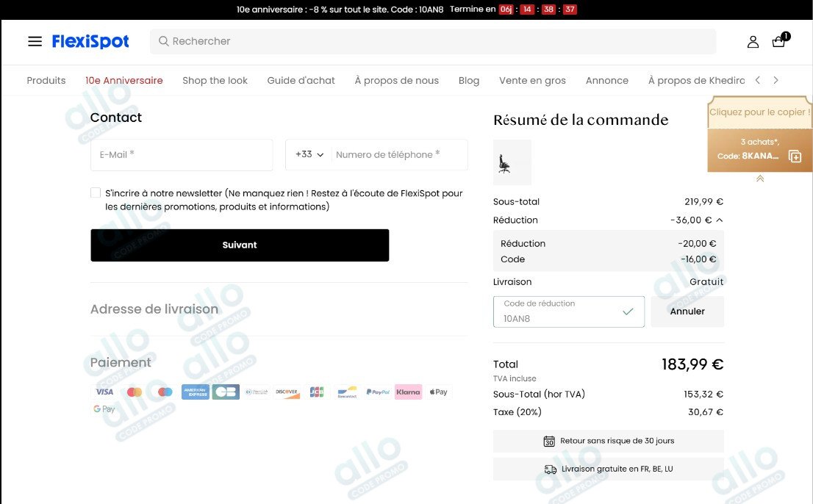Click the Livraison Gratuit value
Screen dimensions: 813x504
(706, 282)
